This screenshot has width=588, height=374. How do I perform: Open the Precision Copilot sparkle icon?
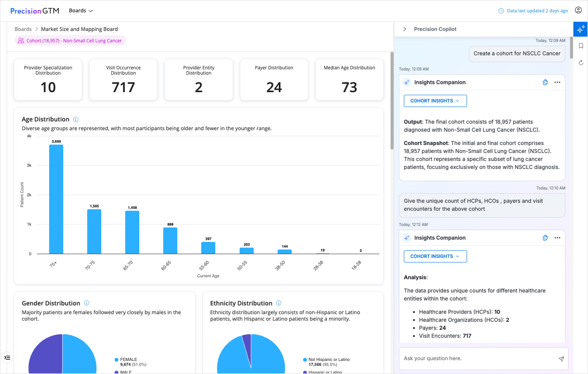click(x=580, y=29)
